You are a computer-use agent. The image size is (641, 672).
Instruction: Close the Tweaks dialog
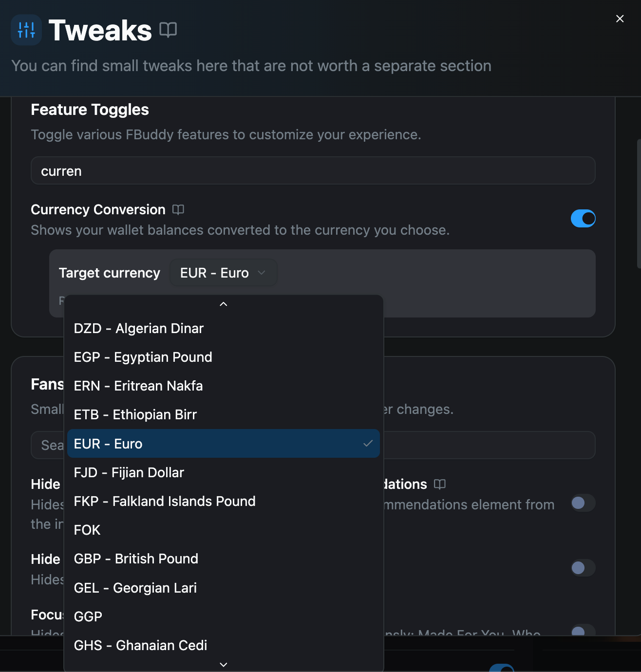point(620,19)
